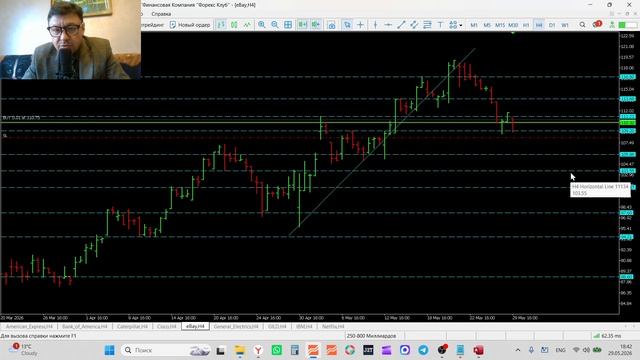This screenshot has height=360, width=640.
Task: Select the Fibonacci retracement tool
Action: pos(427,25)
